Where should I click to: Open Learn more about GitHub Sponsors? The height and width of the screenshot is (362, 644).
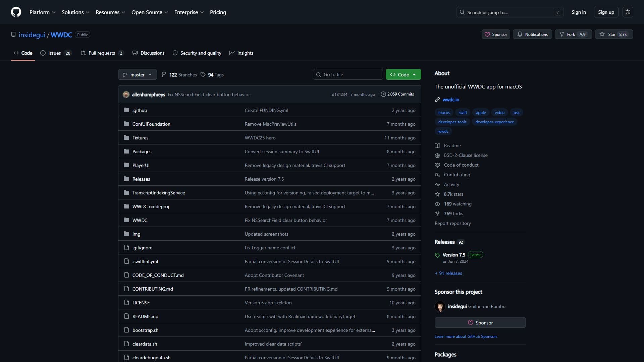466,337
